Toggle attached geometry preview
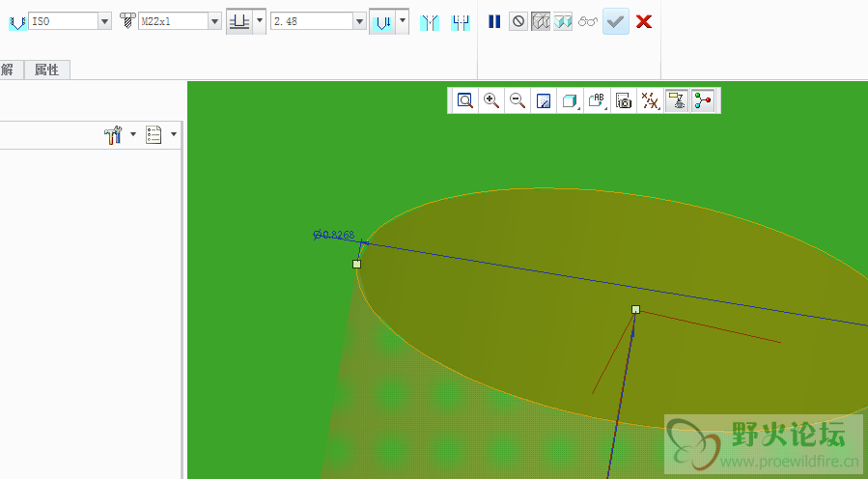 click(x=563, y=21)
